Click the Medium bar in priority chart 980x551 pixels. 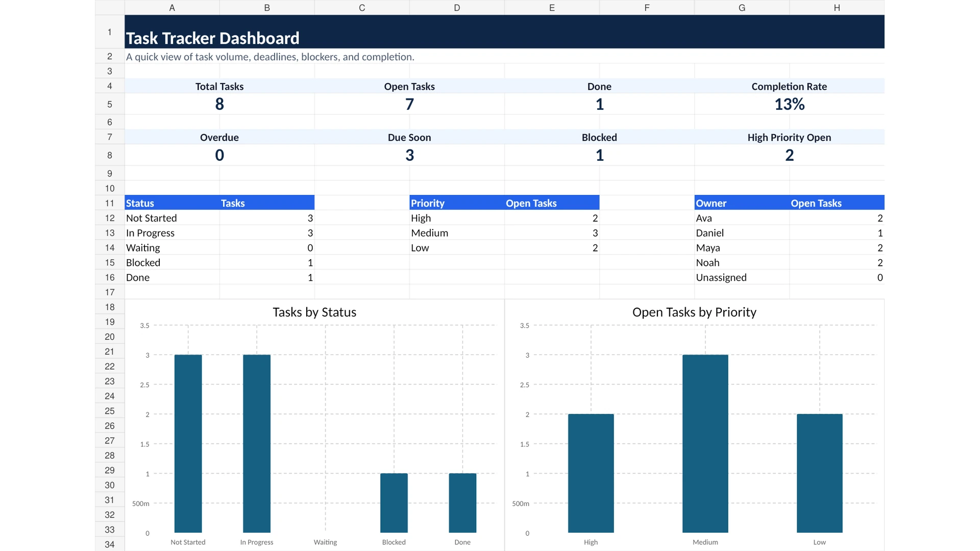tap(705, 443)
